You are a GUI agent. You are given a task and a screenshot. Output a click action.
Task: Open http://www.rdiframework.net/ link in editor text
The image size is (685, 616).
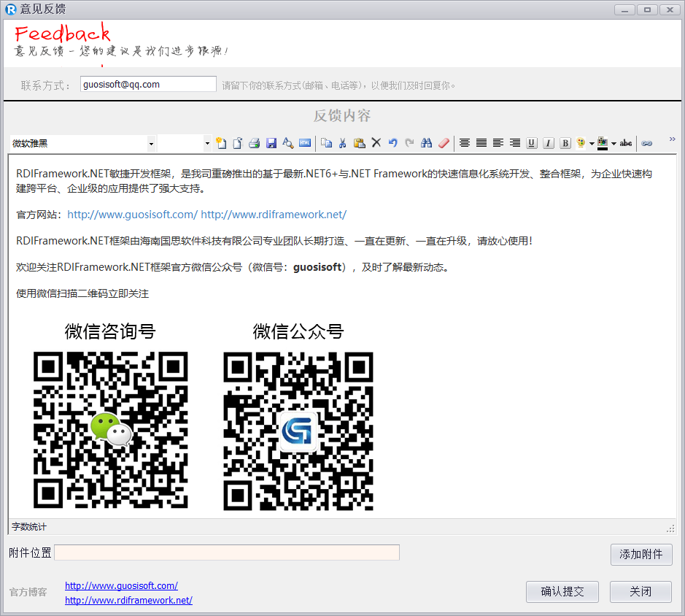274,215
